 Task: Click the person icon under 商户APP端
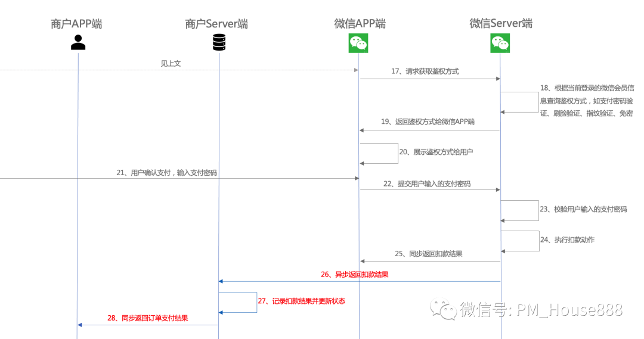78,42
